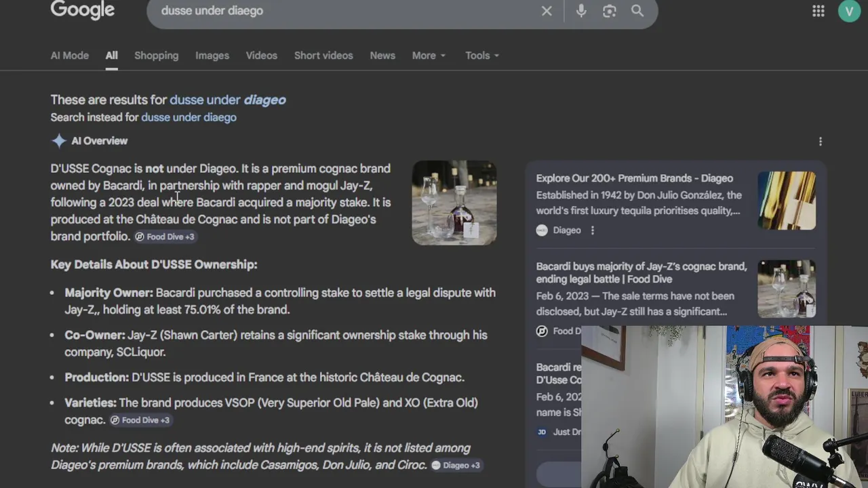The width and height of the screenshot is (868, 488).
Task: Open Food Dive +3 chip after Varieties bullet
Action: [140, 420]
